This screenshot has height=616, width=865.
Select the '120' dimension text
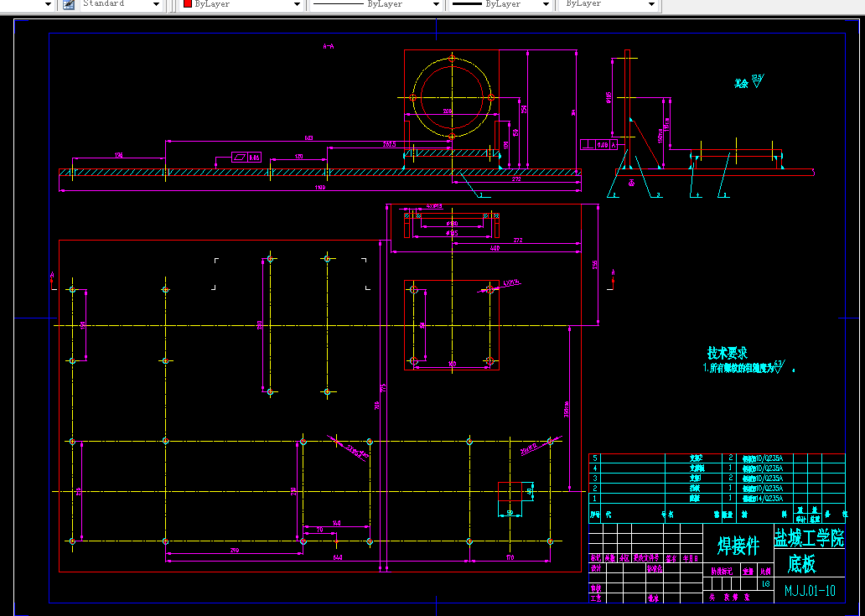298,157
